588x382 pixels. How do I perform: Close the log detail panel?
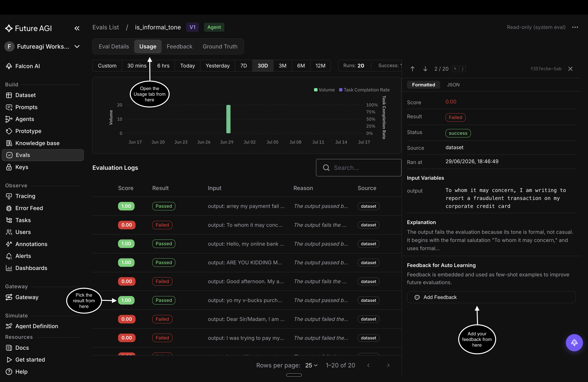(x=570, y=69)
